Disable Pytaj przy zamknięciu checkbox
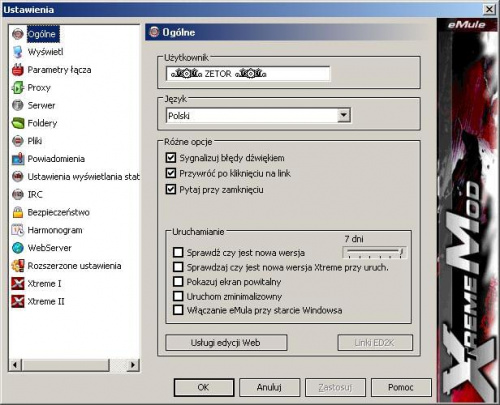 171,189
